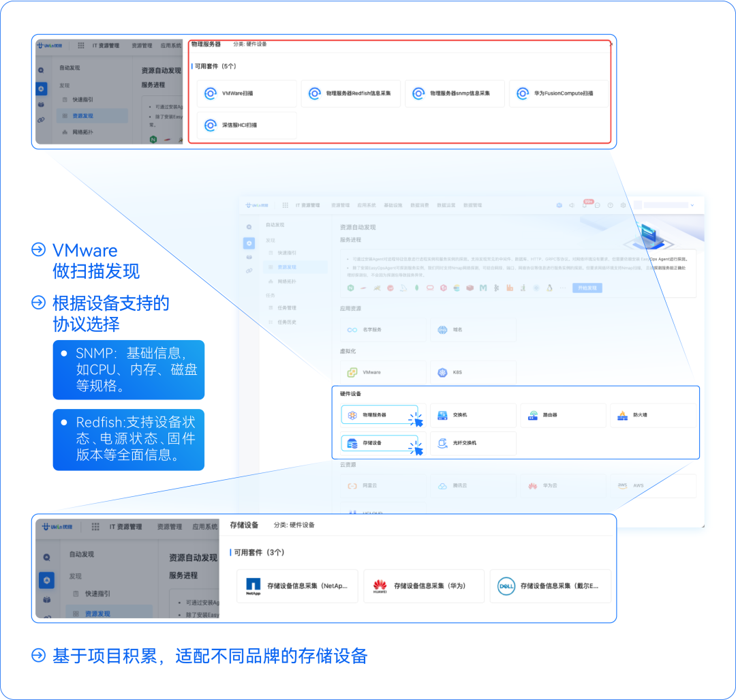This screenshot has width=736, height=700.
Task: Open the K8S virtualization card
Action: (x=473, y=372)
